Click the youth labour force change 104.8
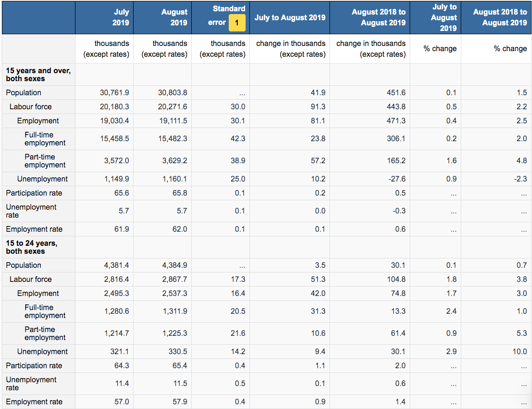 click(x=396, y=280)
